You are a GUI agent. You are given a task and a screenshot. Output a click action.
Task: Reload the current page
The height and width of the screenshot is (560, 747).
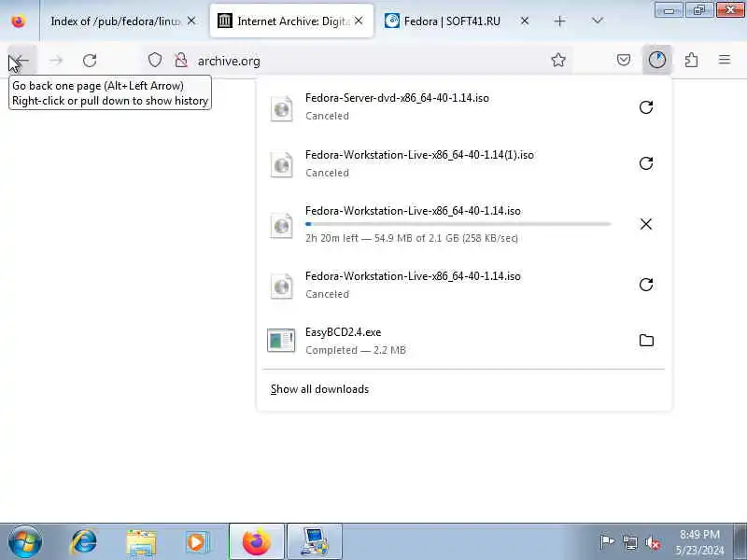(x=90, y=61)
